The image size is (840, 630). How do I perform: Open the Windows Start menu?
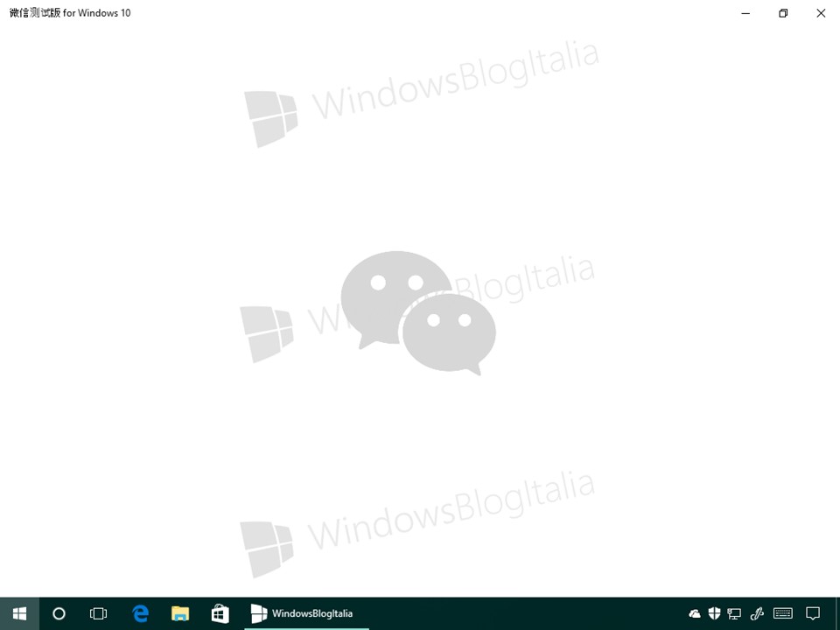click(x=19, y=613)
